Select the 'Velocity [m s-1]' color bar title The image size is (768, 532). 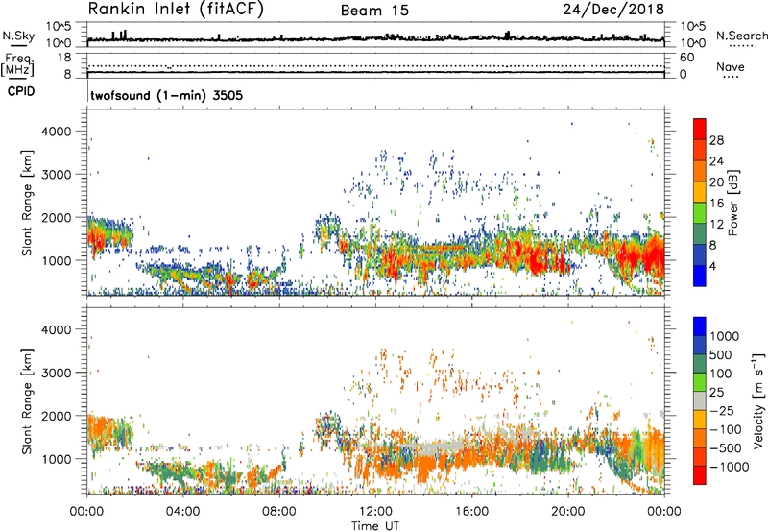(758, 400)
